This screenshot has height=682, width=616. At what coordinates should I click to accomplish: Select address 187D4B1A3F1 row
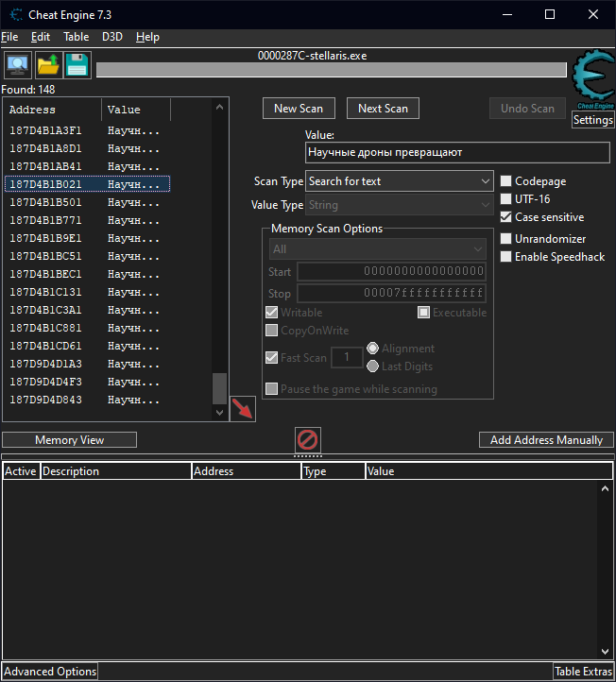[x=87, y=130]
